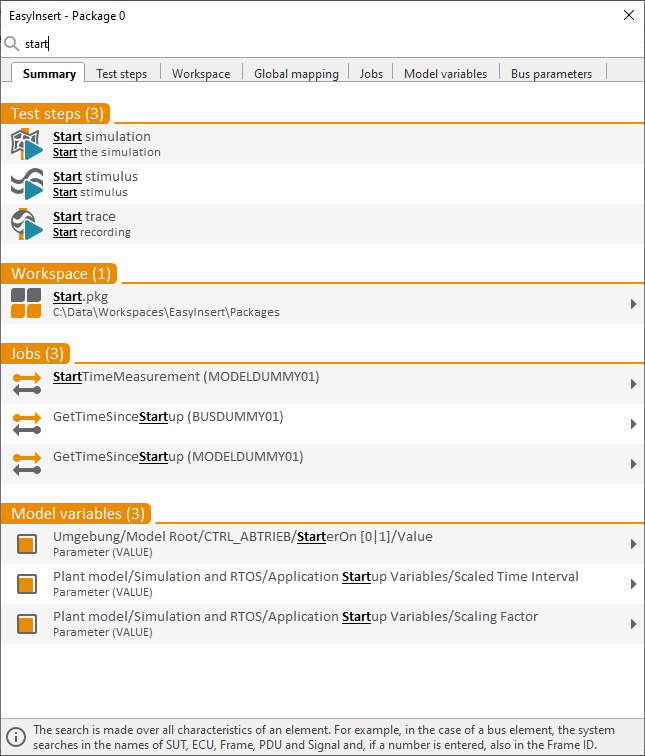This screenshot has height=756, width=645.
Task: Select 'StartTimeMeasurement (MODELDUMMY01)' job name
Action: (186, 377)
